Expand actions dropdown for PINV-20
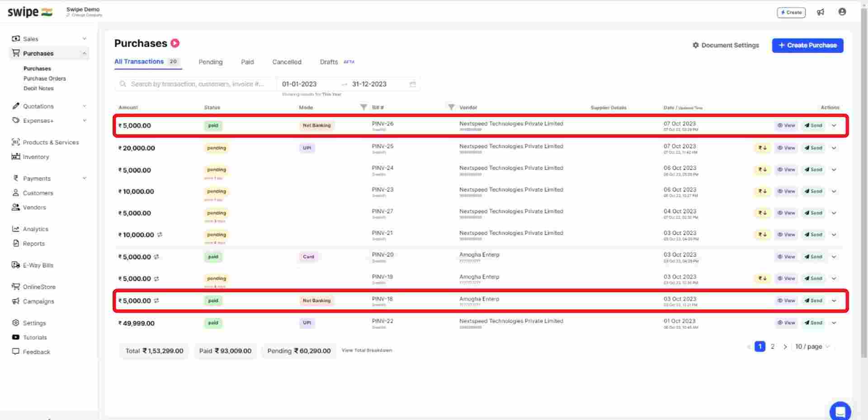The height and width of the screenshot is (420, 868). click(x=834, y=257)
